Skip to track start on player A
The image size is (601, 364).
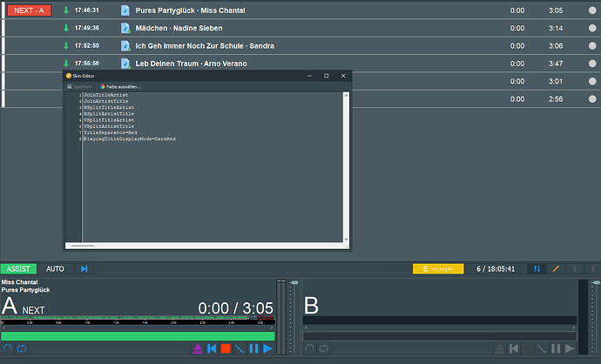click(x=211, y=349)
